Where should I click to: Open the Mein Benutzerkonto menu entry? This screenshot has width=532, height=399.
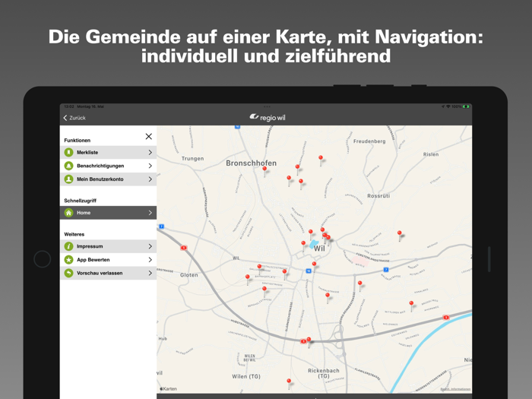tap(108, 179)
